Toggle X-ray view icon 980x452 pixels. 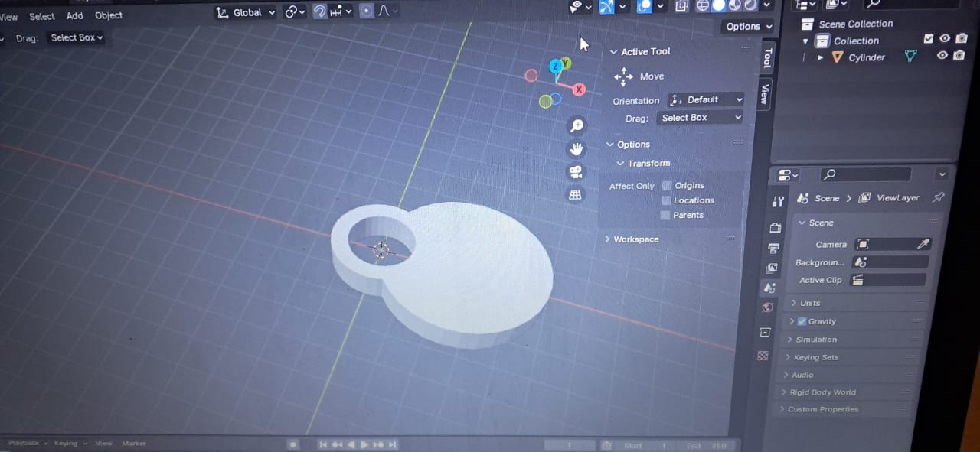coord(681,6)
